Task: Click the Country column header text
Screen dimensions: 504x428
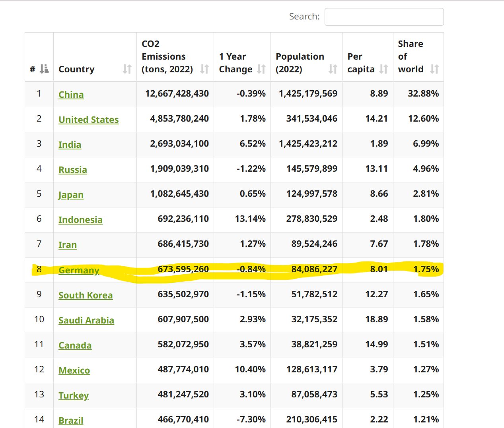Action: tap(76, 69)
